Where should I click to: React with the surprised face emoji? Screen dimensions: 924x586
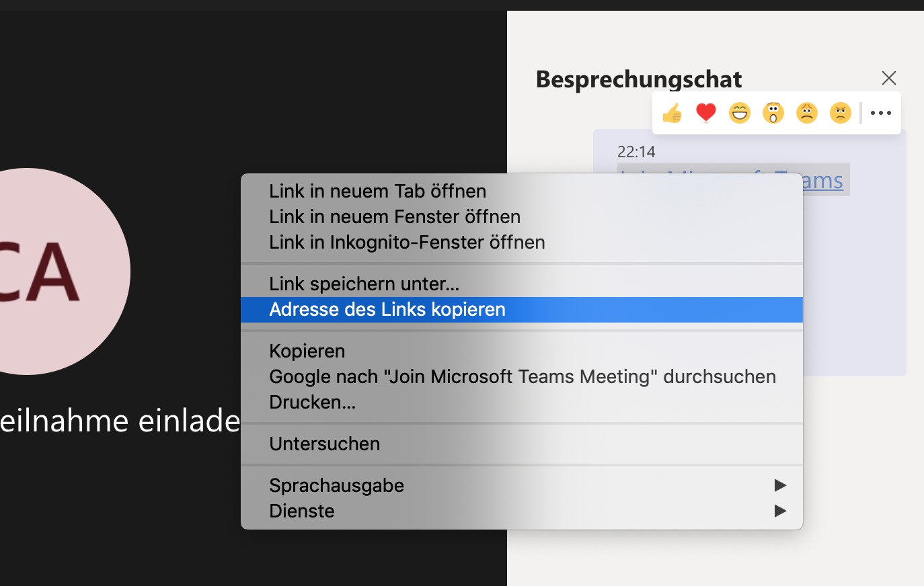tap(773, 113)
